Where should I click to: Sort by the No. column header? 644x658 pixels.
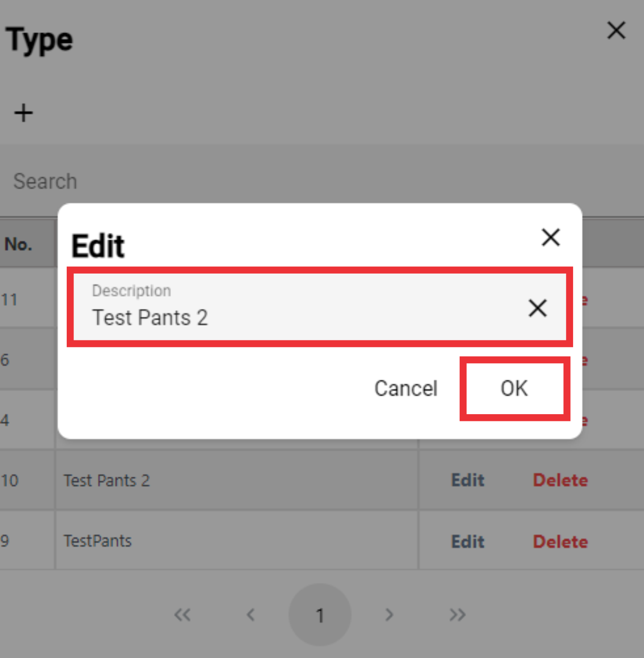pos(18,244)
